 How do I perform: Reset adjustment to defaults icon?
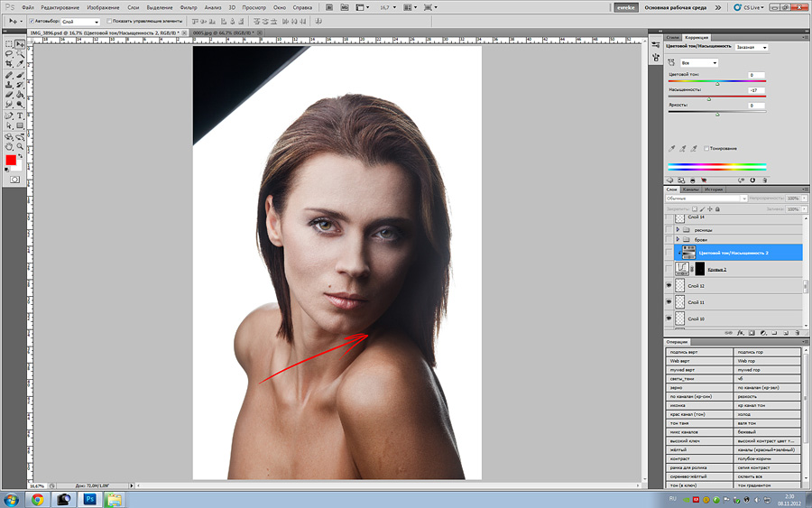[x=752, y=180]
